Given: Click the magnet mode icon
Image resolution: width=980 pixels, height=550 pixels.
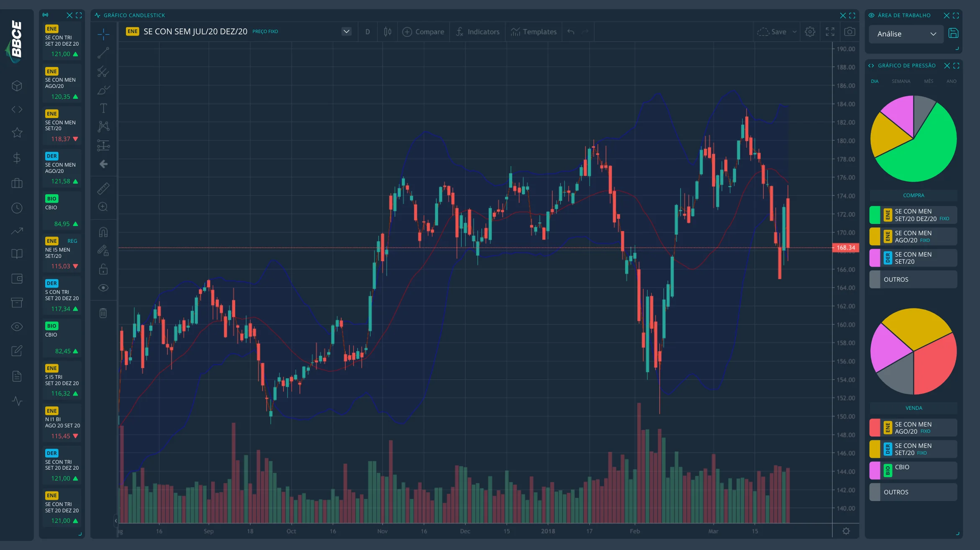Looking at the screenshot, I should [x=103, y=232].
